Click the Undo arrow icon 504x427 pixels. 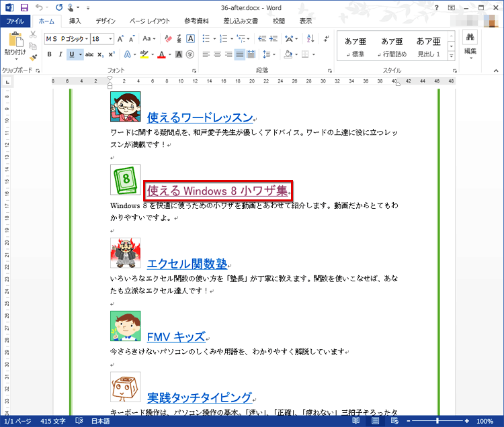coord(39,7)
